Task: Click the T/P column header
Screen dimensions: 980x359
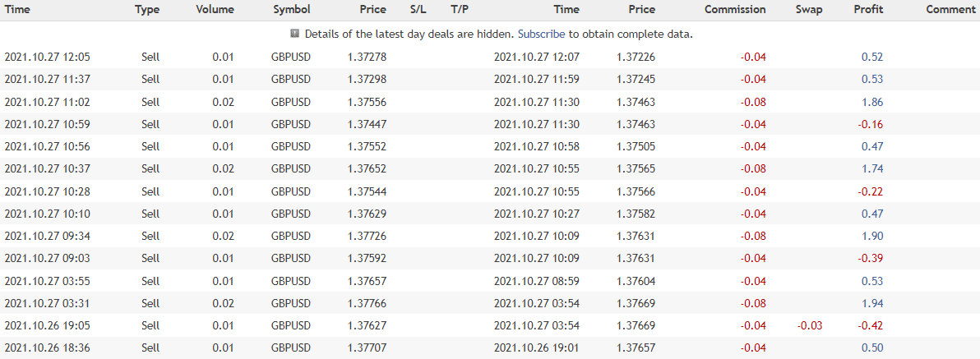Action: [x=460, y=9]
